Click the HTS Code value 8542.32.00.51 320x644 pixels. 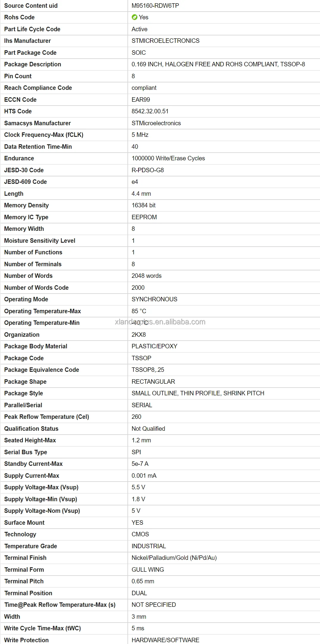coord(150,111)
